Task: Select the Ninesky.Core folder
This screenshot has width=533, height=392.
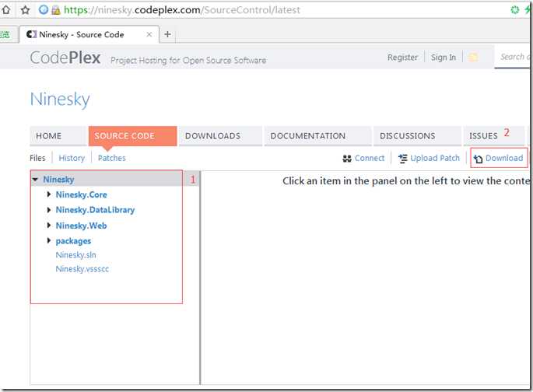Action: tap(81, 194)
